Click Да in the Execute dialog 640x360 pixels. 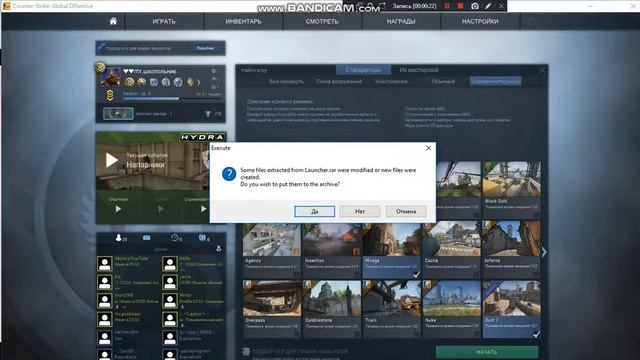coord(314,211)
